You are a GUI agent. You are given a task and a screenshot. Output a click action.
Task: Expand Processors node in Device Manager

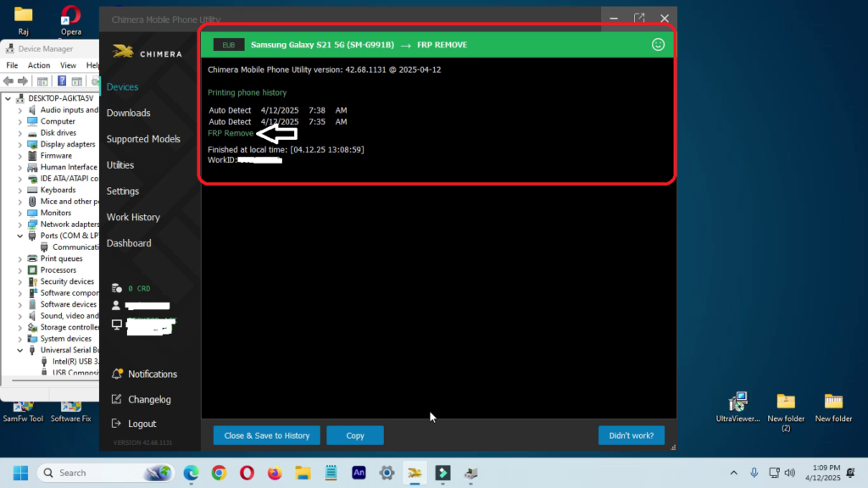point(20,270)
